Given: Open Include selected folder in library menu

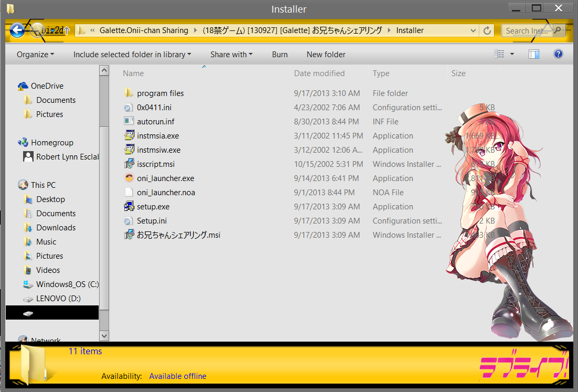Looking at the screenshot, I should [x=132, y=55].
